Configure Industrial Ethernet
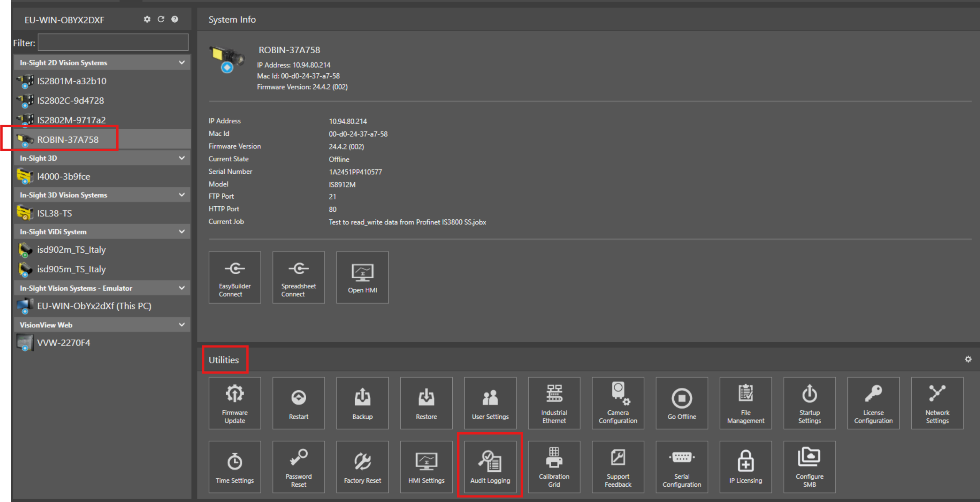The height and width of the screenshot is (502, 980). coord(554,403)
